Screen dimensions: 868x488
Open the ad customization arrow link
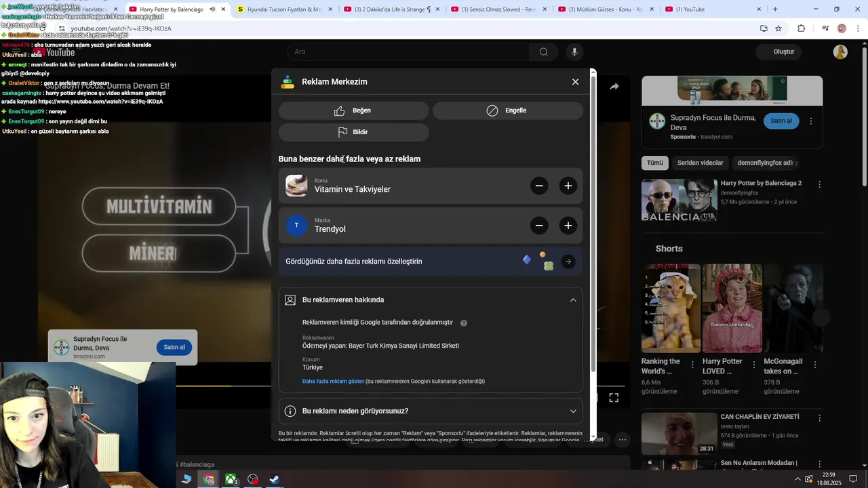[568, 262]
